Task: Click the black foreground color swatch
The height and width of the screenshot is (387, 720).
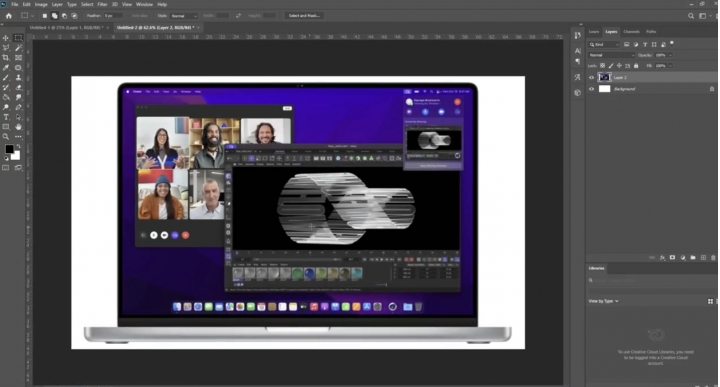Action: click(9, 149)
